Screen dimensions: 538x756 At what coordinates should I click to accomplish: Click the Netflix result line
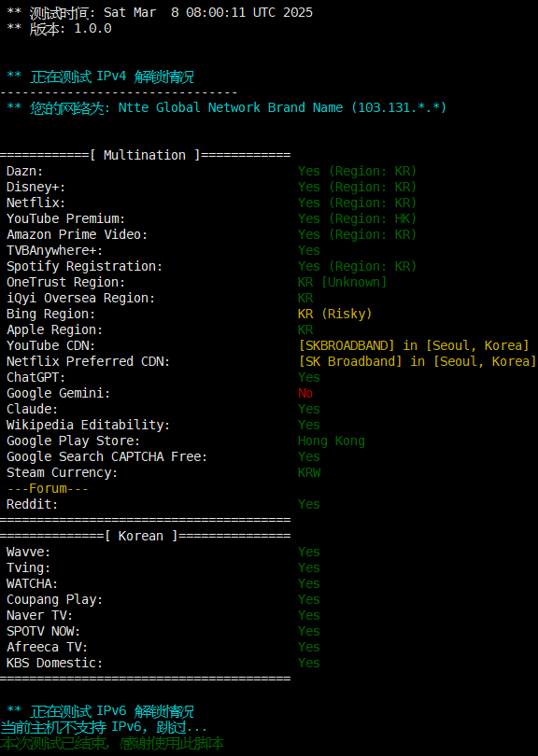tap(211, 203)
